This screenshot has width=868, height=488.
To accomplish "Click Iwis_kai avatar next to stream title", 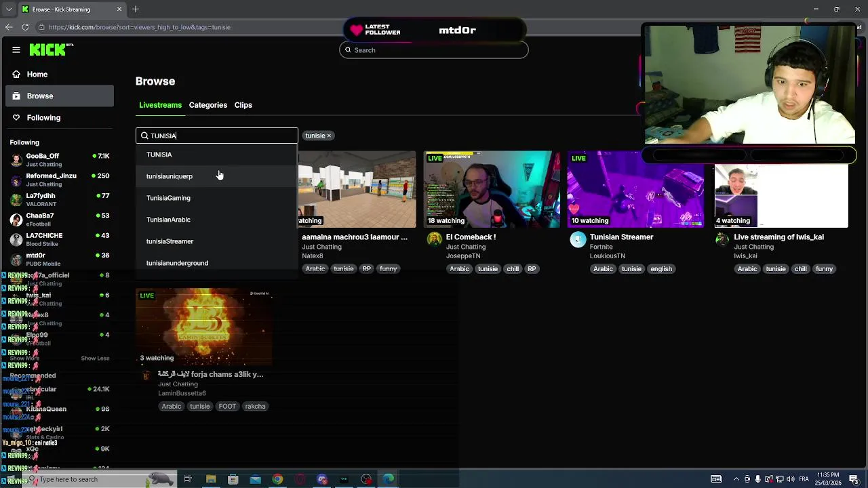I will coord(722,239).
